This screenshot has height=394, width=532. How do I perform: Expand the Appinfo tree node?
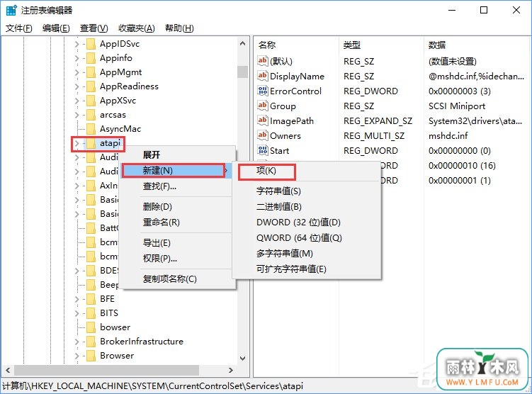[77, 58]
